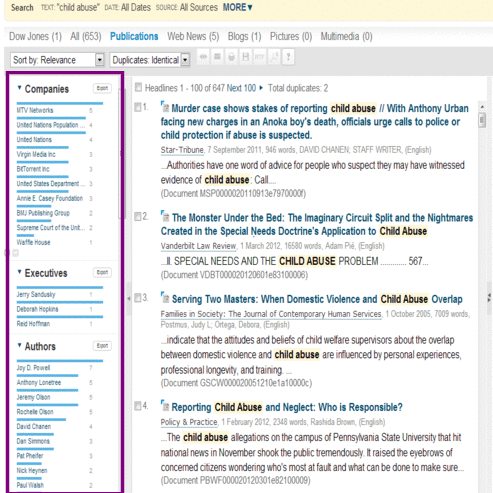Screen dimensions: 493x493
Task: Filter by Virgin Media Inc company
Action: pyautogui.click(x=36, y=154)
